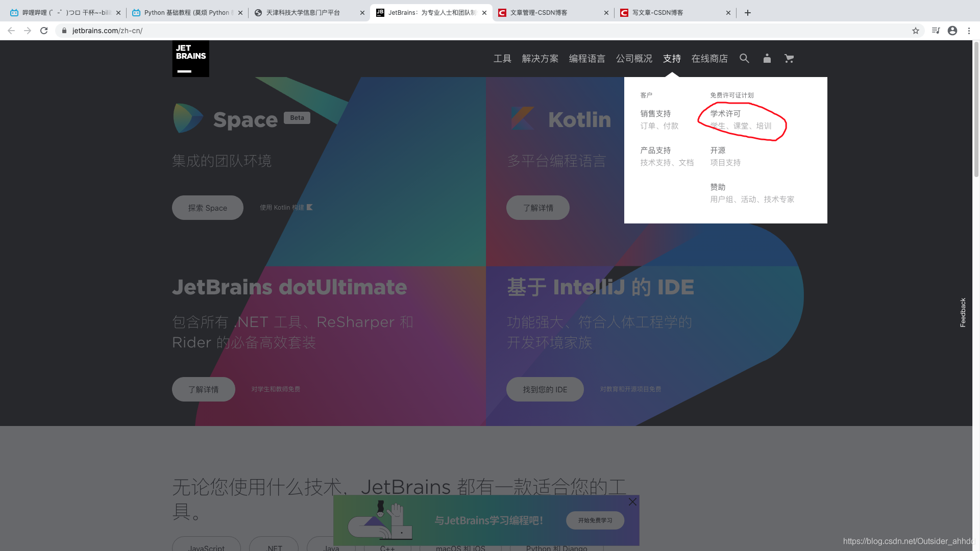This screenshot has width=980, height=551.
Task: Bookmark this page with star icon
Action: [x=916, y=31]
